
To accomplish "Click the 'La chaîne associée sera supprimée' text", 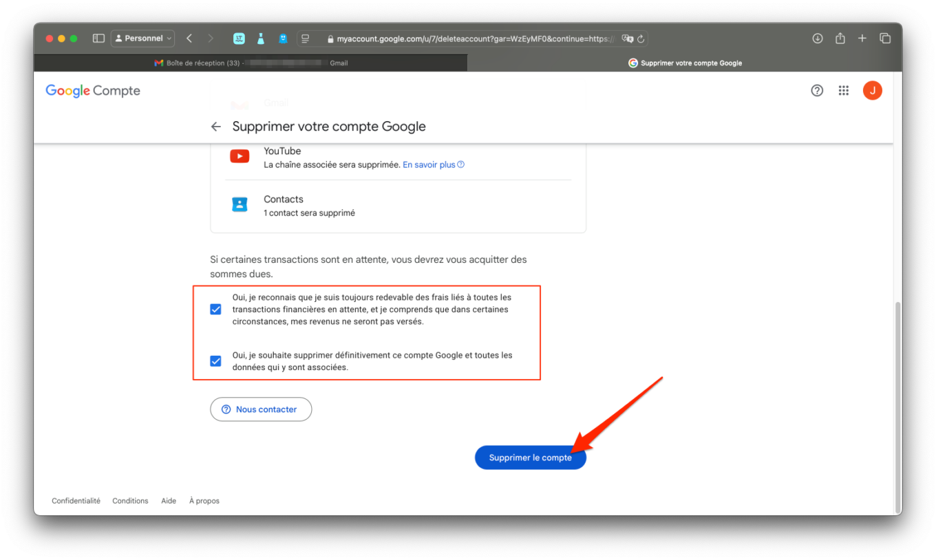I will (332, 165).
